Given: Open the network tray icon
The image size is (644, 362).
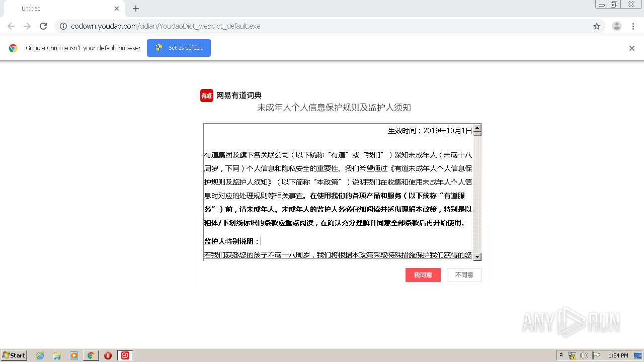Looking at the screenshot, I should pos(572,355).
